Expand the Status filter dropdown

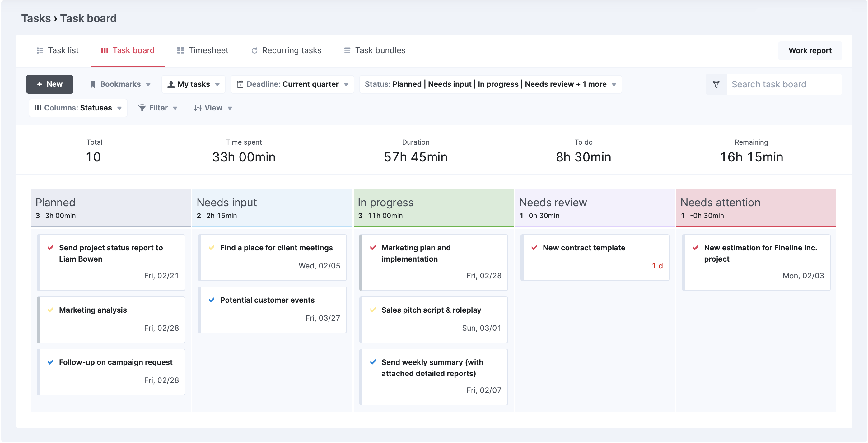(x=491, y=84)
